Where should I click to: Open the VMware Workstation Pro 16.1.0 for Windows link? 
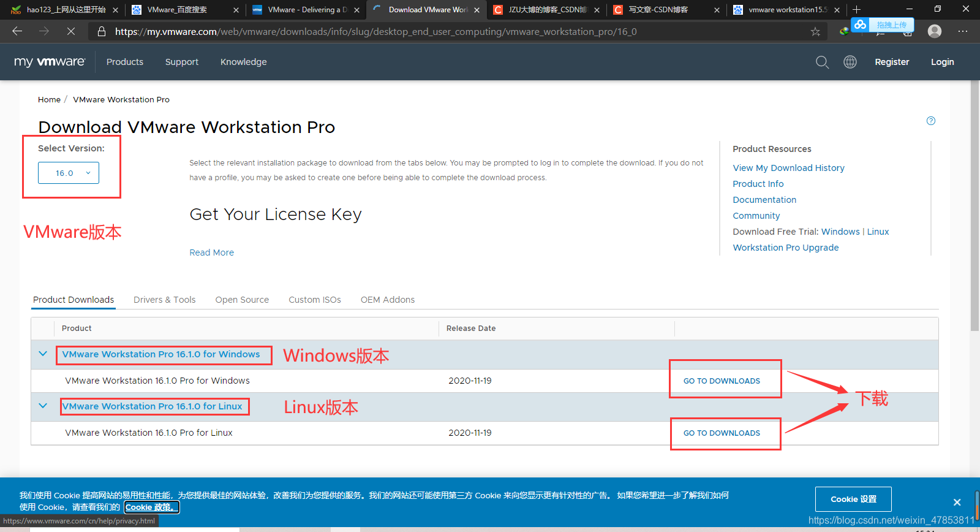click(x=161, y=354)
